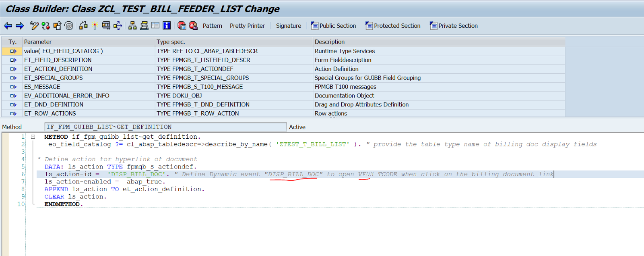Viewport: 644px width, 256px height.
Task: Select the ET_DND_DEFINITION parameter cell
Action: coord(89,104)
